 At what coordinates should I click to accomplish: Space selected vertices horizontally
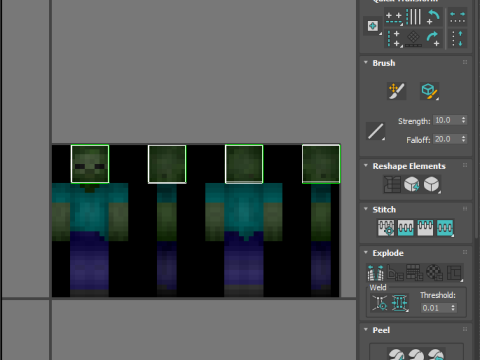tap(457, 17)
